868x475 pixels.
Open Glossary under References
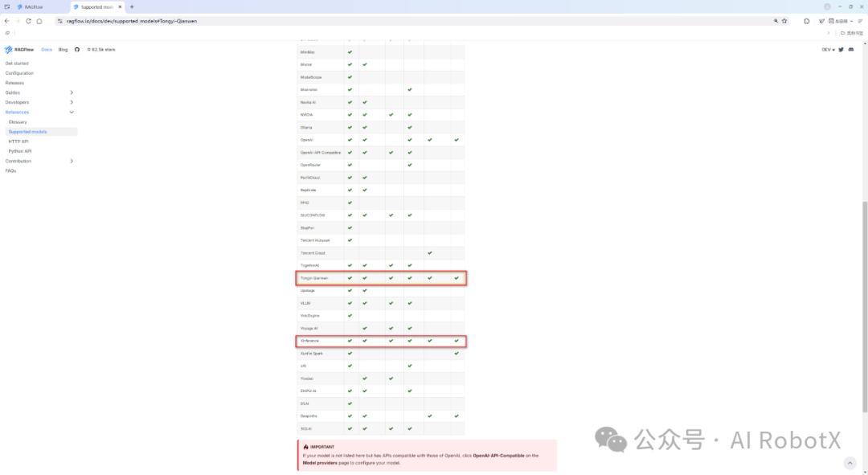tap(18, 122)
